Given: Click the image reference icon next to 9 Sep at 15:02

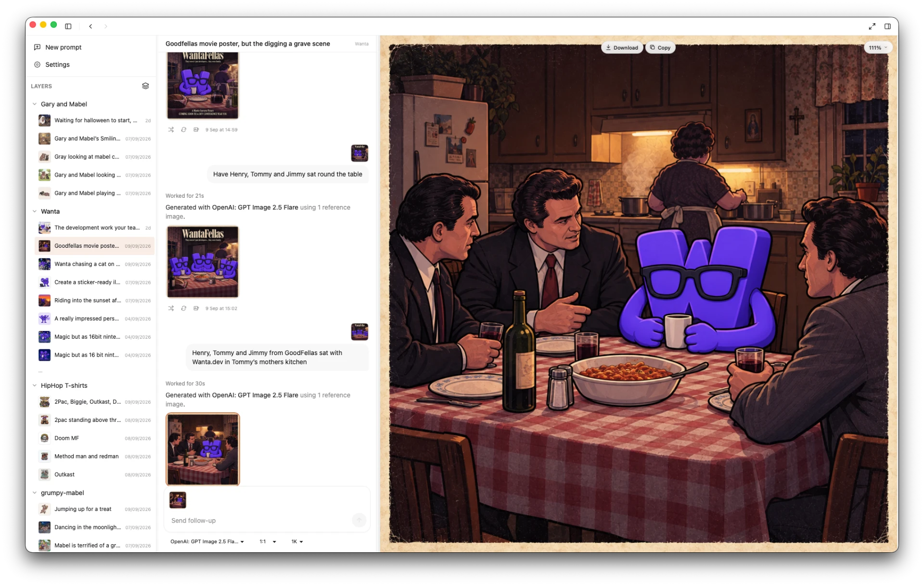Looking at the screenshot, I should 196,308.
